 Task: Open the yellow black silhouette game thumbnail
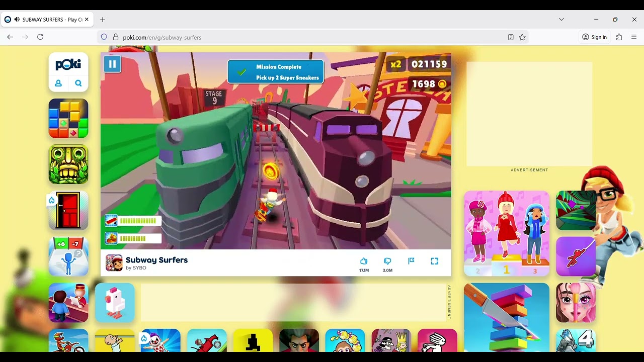pyautogui.click(x=253, y=340)
